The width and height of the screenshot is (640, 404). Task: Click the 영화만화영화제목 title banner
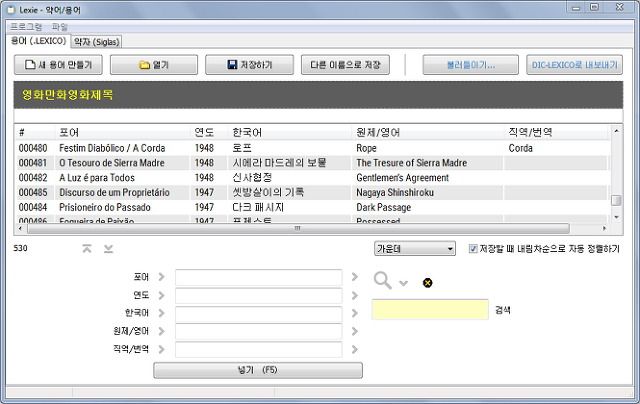pyautogui.click(x=318, y=95)
